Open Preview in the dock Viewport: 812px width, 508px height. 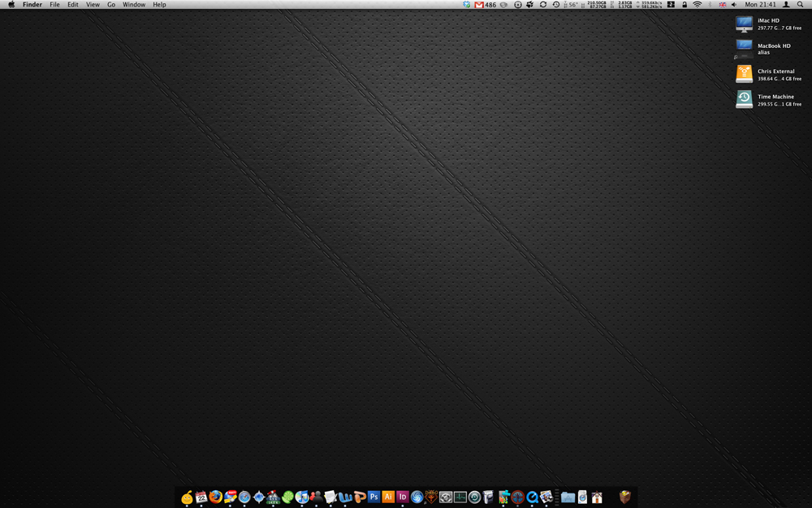(546, 497)
